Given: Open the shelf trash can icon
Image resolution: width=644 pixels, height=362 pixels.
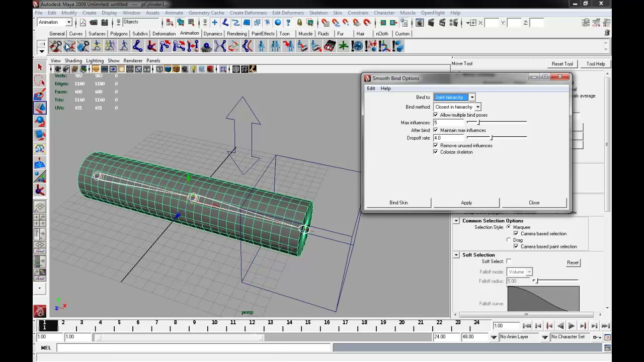Looking at the screenshot, I should coord(607,33).
